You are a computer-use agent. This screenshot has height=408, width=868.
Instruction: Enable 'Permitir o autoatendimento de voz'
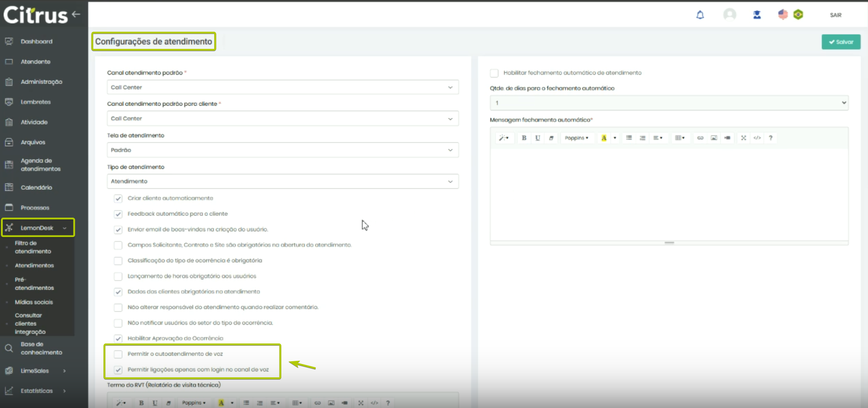point(118,354)
